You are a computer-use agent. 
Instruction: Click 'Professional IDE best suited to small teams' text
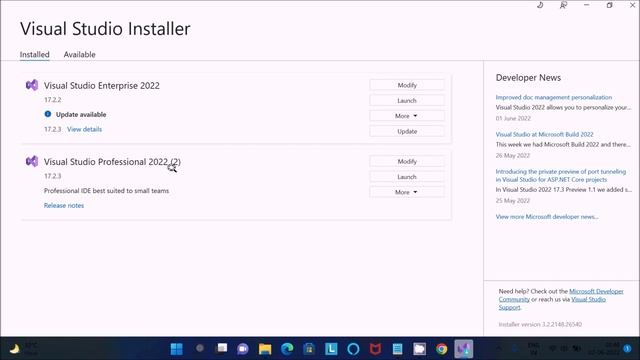107,191
